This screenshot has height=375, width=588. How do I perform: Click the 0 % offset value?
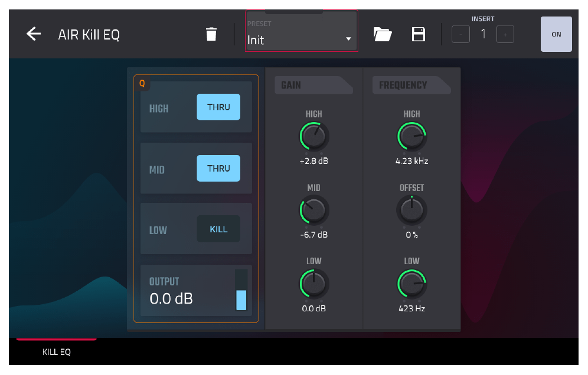click(x=411, y=235)
